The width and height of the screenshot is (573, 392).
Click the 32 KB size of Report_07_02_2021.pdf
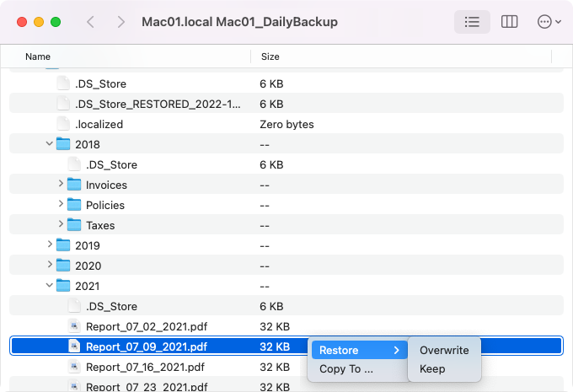[275, 326]
